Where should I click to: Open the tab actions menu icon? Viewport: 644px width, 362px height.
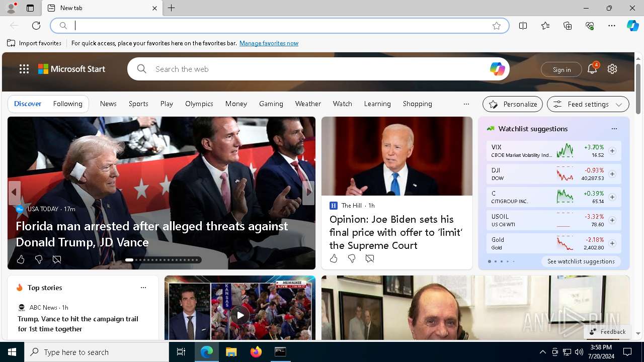click(x=30, y=8)
